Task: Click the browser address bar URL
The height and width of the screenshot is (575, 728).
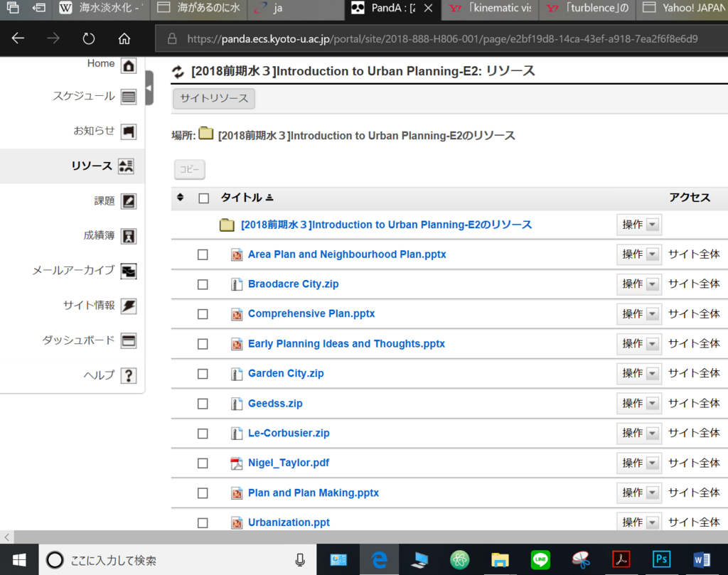Action: click(x=442, y=39)
